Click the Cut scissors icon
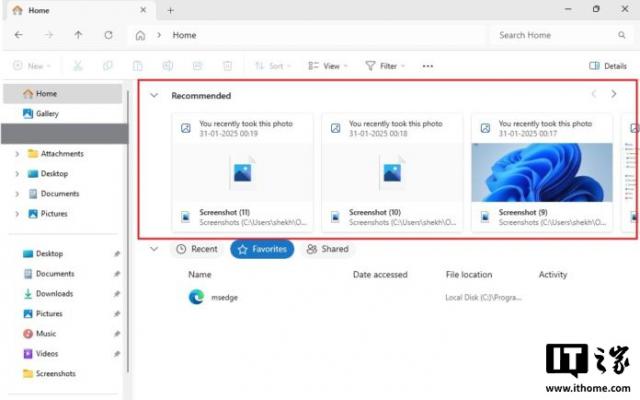The width and height of the screenshot is (640, 400). [78, 66]
